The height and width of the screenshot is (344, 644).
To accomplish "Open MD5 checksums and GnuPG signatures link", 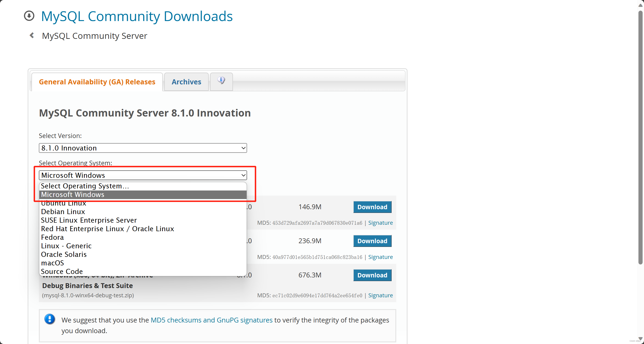I will coord(211,320).
